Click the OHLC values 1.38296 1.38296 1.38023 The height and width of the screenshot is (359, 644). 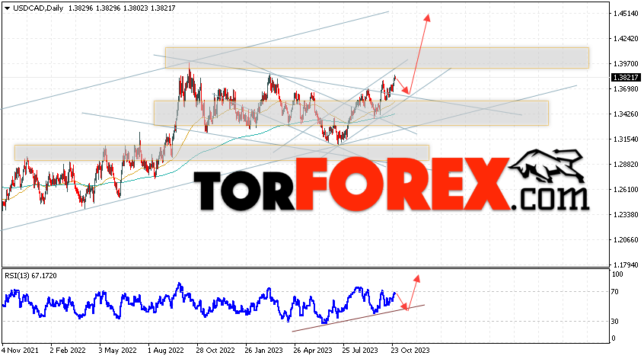(x=108, y=8)
